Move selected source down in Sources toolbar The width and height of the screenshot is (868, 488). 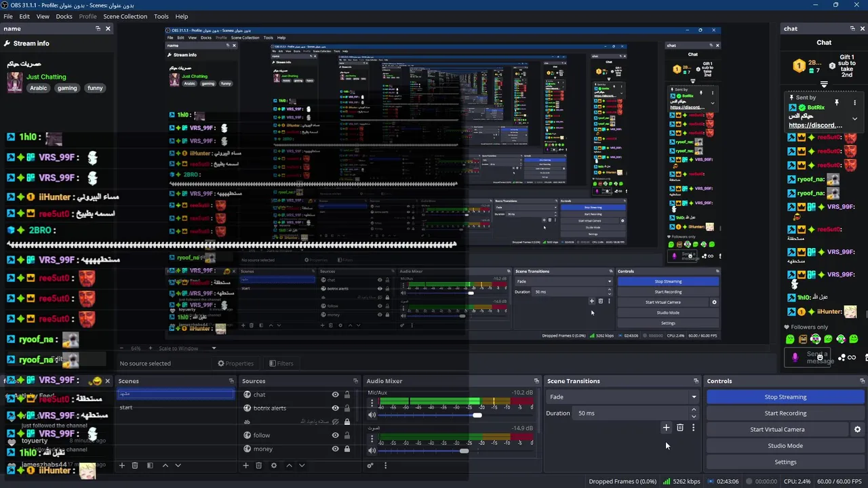[x=302, y=466]
